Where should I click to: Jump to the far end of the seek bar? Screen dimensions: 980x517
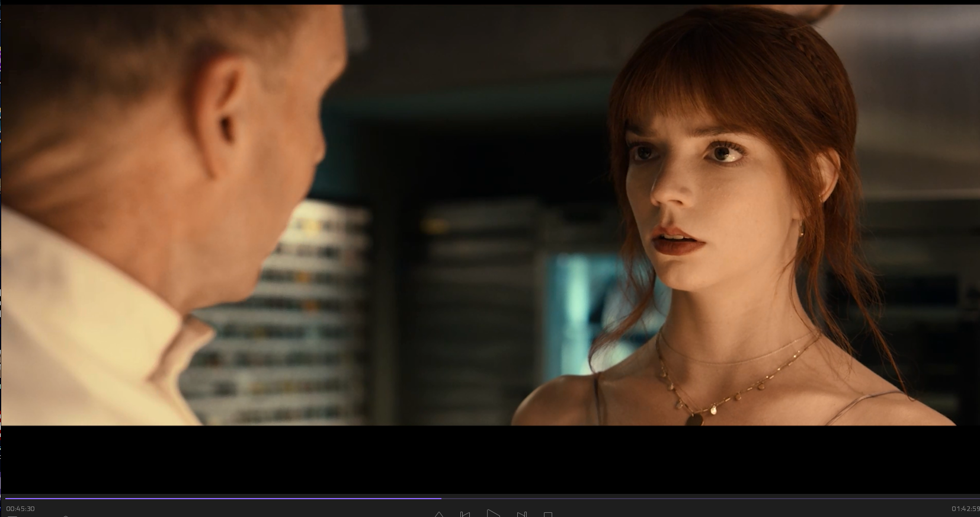click(x=976, y=499)
